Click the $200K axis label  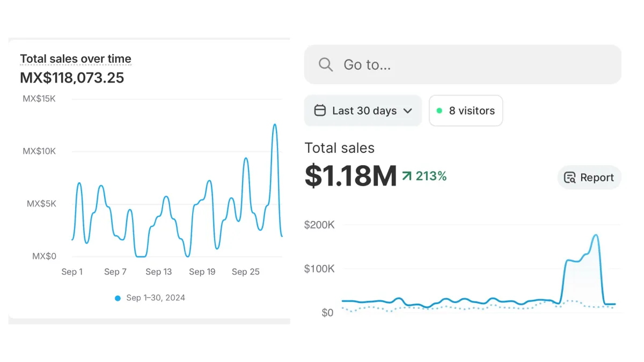319,225
